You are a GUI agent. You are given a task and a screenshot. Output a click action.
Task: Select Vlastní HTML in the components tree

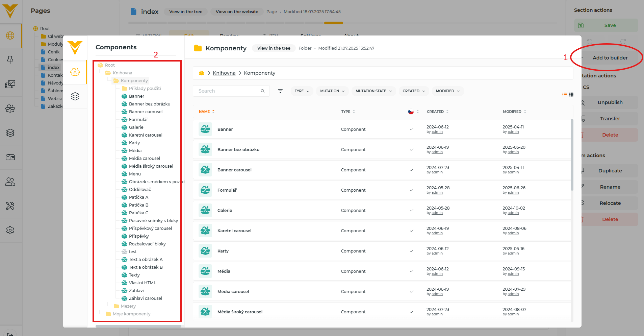click(142, 283)
